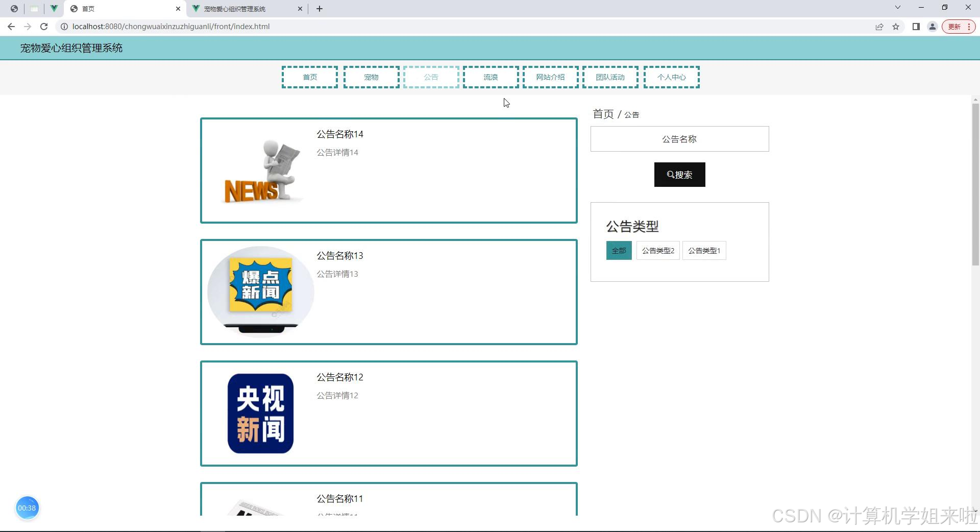The height and width of the screenshot is (532, 980).
Task: Open 首页 in the navigation menu
Action: [x=310, y=77]
